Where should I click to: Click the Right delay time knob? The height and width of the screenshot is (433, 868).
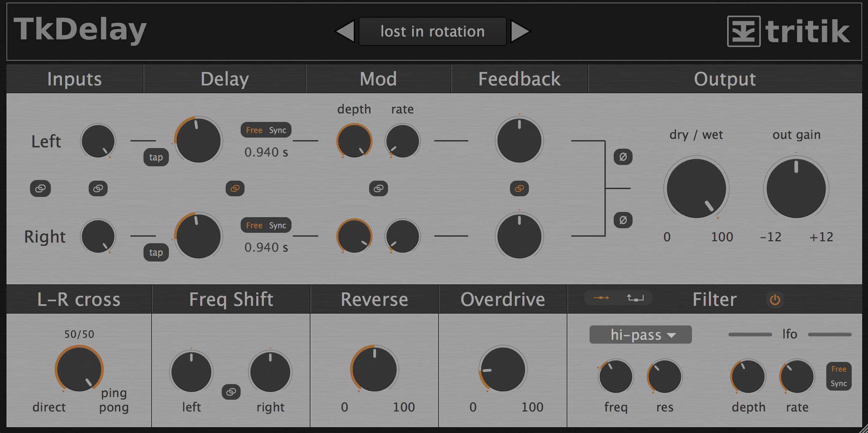[199, 236]
